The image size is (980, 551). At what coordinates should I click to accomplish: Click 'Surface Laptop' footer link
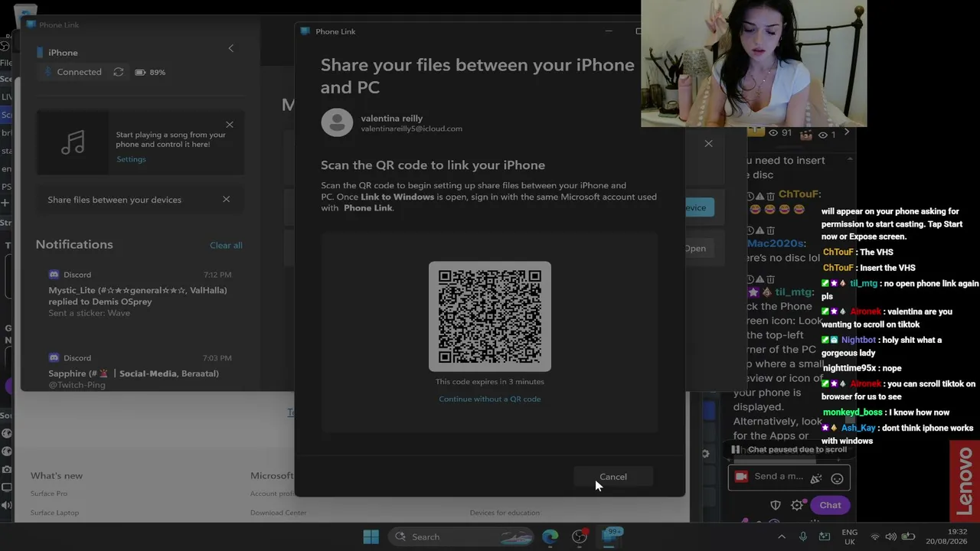click(x=54, y=513)
